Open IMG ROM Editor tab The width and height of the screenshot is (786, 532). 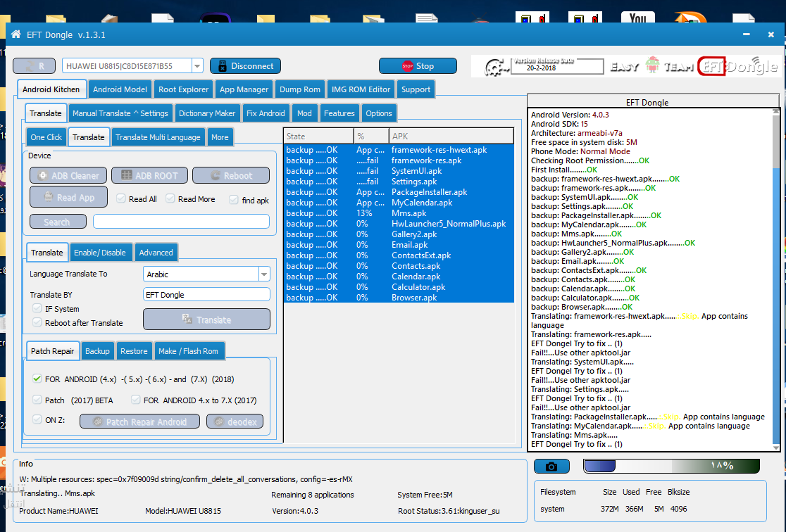pos(361,89)
